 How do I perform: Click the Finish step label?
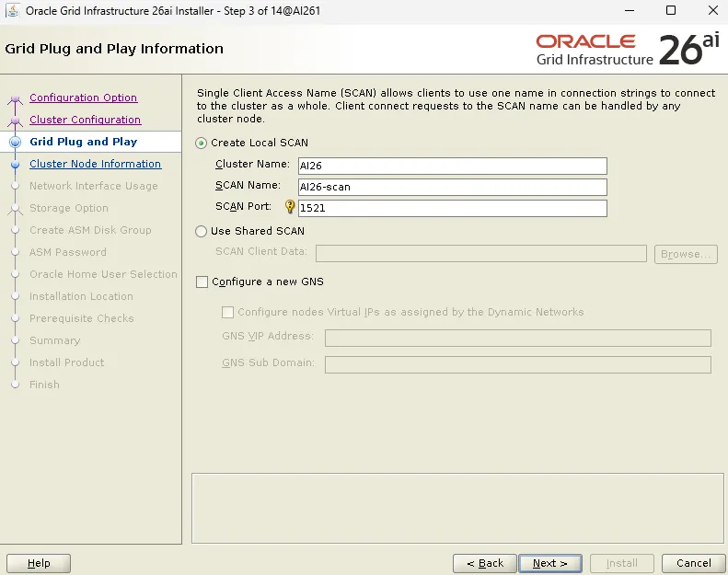pyautogui.click(x=44, y=385)
